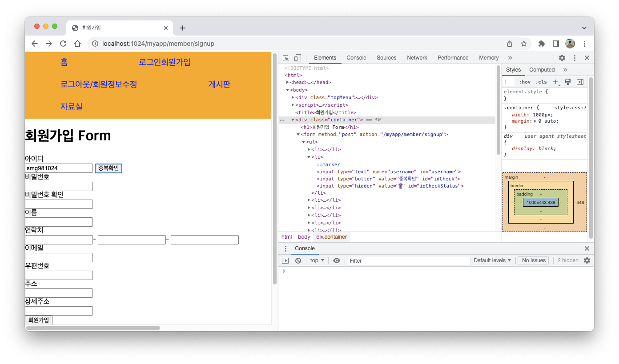
Task: Click the No Issues button
Action: [x=533, y=260]
